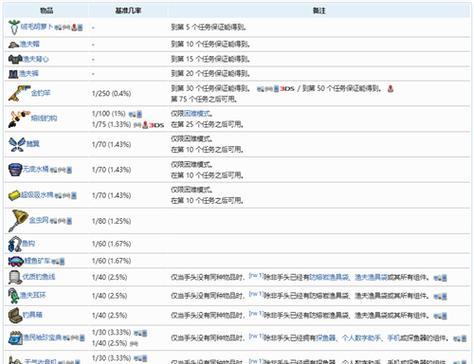Click the 基准几率 column header
474x364 pixels.
(128, 10)
